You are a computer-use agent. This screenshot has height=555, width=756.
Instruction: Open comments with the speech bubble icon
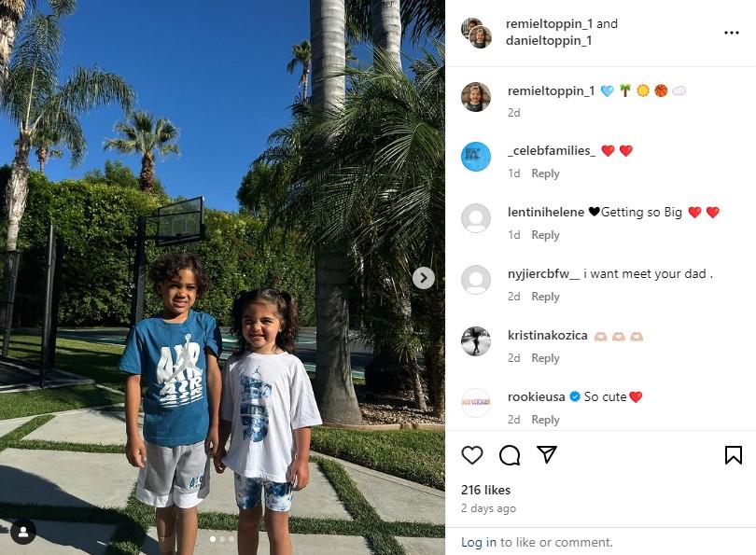click(510, 455)
